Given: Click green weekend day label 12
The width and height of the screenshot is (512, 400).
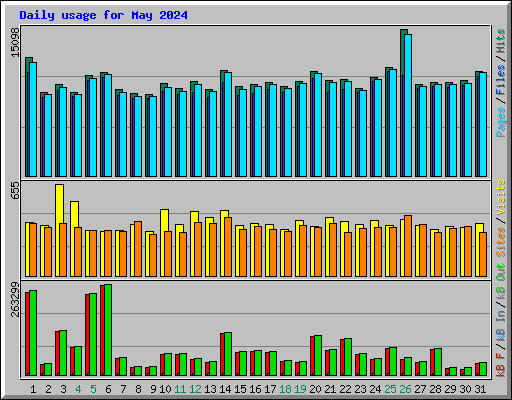Looking at the screenshot, I should click(x=195, y=389).
